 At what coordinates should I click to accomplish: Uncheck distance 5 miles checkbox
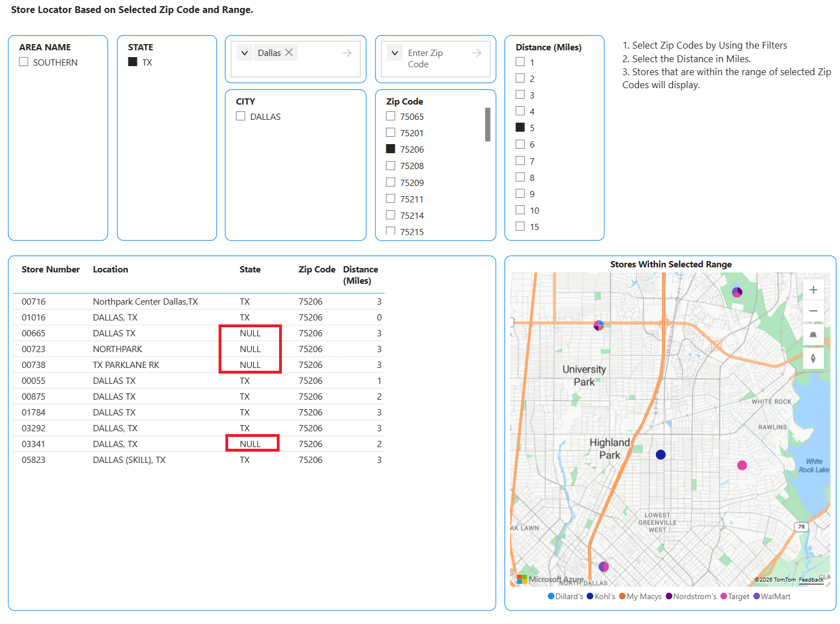point(520,127)
